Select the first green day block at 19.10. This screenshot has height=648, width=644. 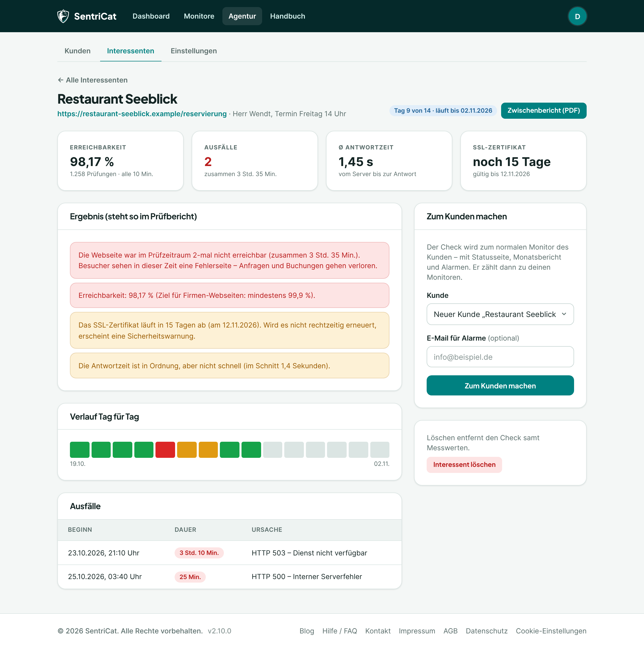(79, 450)
